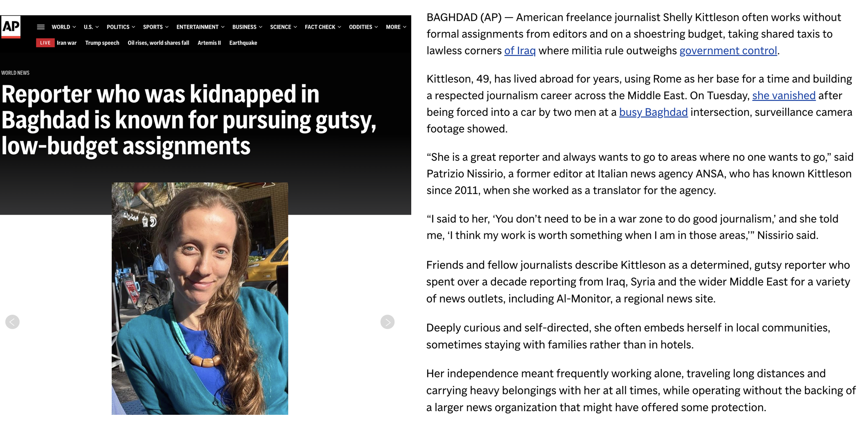This screenshot has height=426, width=868.
Task: Click the AP logo home icon
Action: click(11, 27)
